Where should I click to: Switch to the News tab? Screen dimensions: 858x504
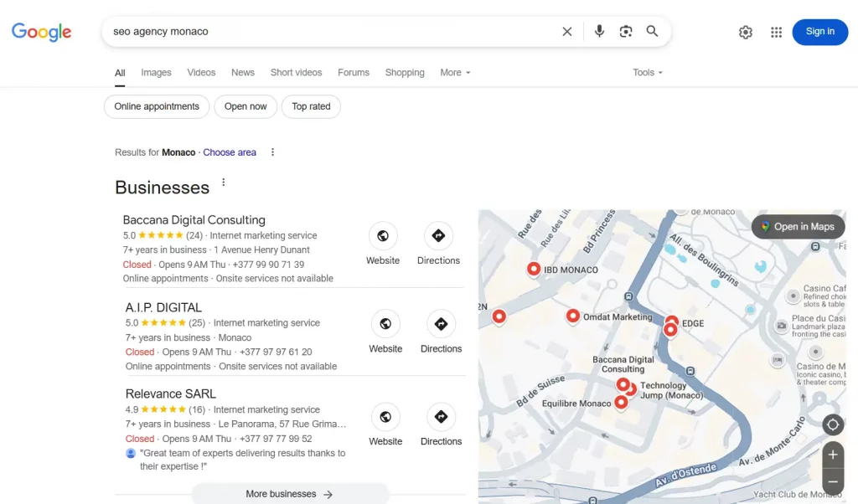[243, 72]
